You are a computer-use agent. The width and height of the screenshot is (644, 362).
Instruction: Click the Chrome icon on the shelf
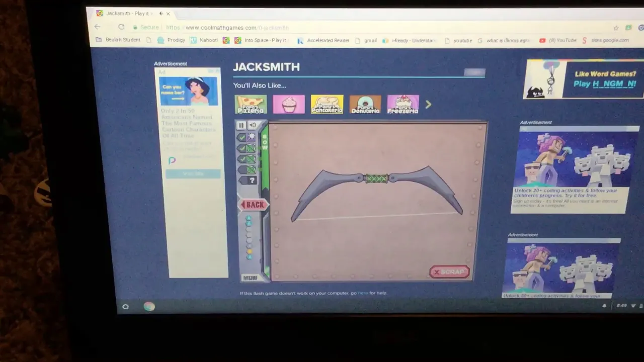pos(149,306)
